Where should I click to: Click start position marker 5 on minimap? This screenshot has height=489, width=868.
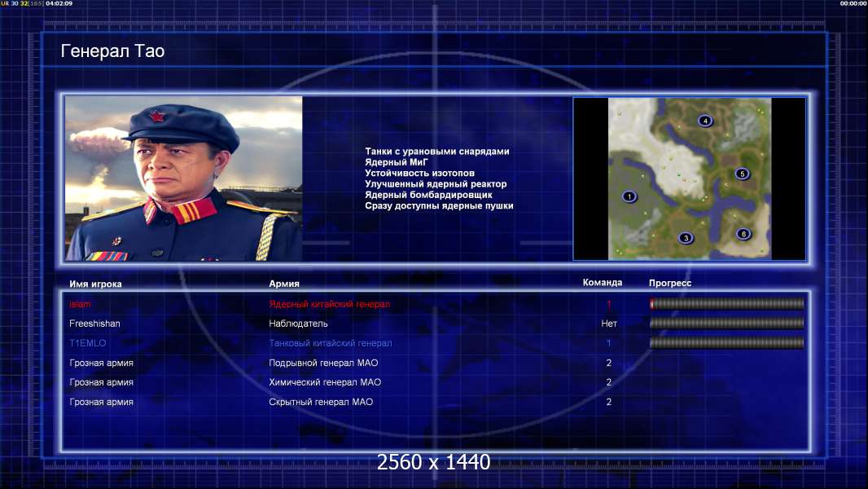coord(742,174)
